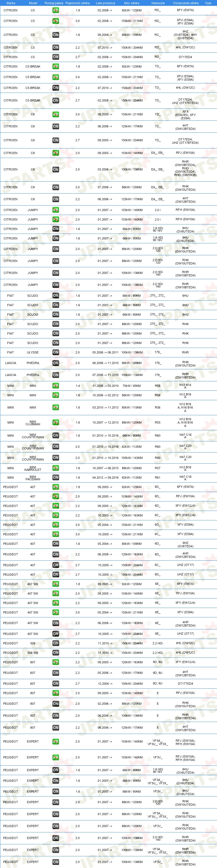
Task: Select body code R57 cell
Action: pos(157,468)
